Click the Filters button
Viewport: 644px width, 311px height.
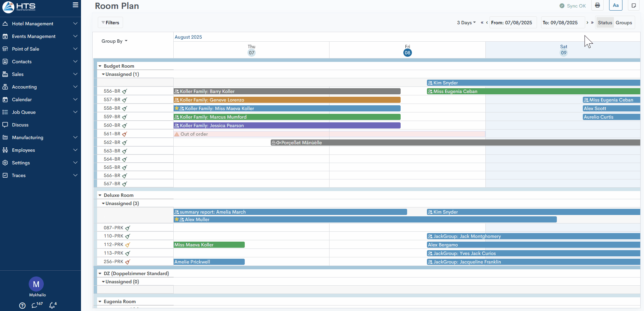click(110, 23)
